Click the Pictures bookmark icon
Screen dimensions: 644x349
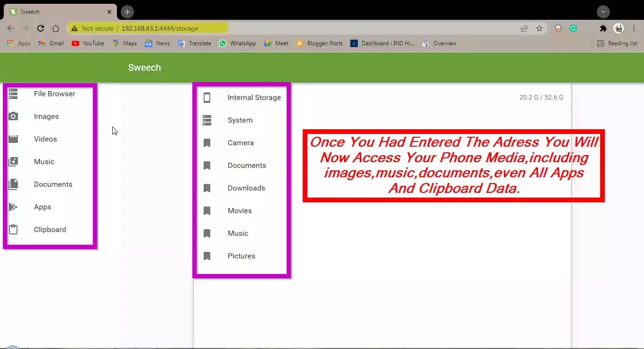pyautogui.click(x=207, y=256)
